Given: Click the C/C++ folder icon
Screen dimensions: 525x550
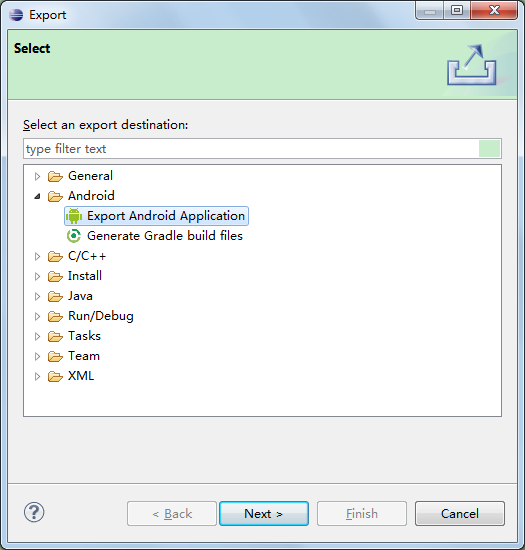Looking at the screenshot, I should [x=55, y=256].
